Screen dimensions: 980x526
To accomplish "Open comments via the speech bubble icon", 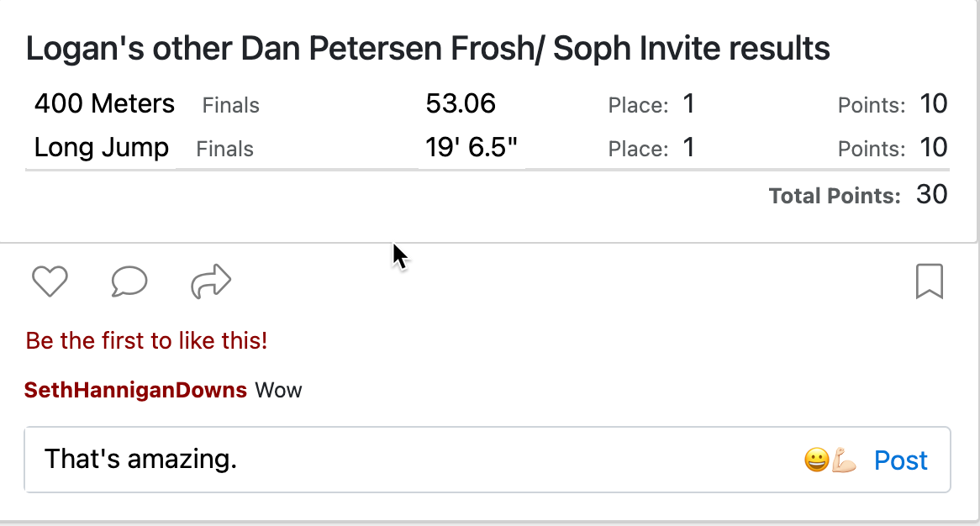I will pyautogui.click(x=129, y=281).
